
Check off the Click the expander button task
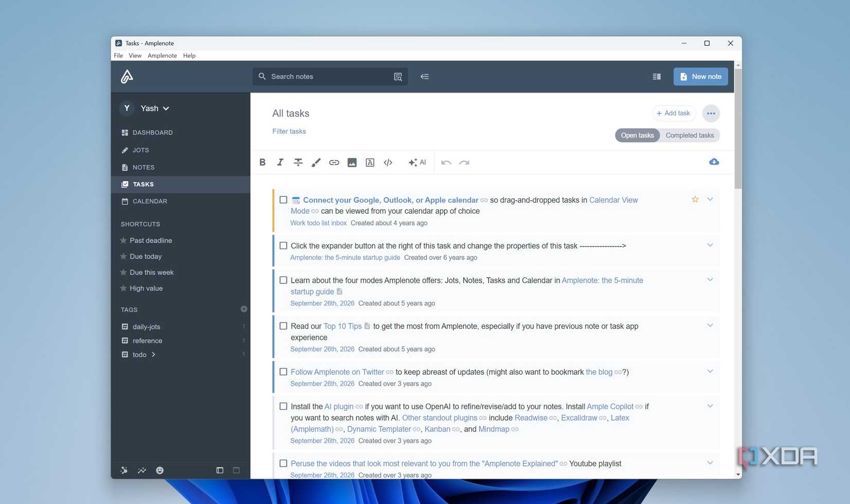(283, 246)
